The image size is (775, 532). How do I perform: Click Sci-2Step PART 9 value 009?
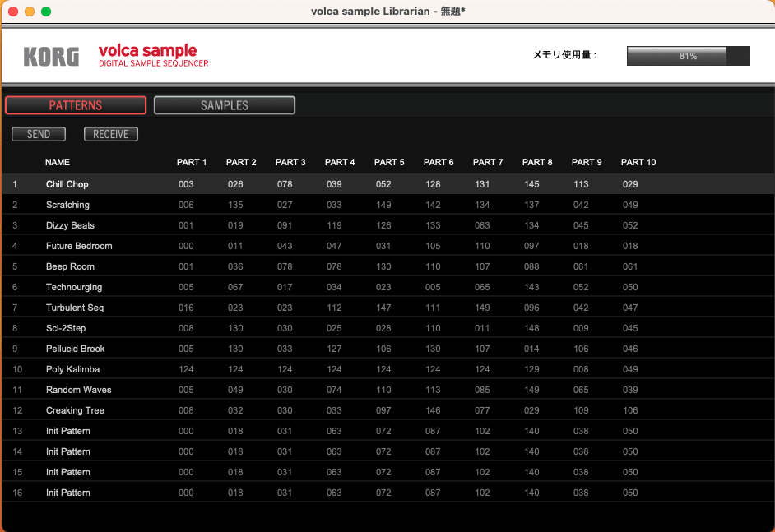pos(581,328)
